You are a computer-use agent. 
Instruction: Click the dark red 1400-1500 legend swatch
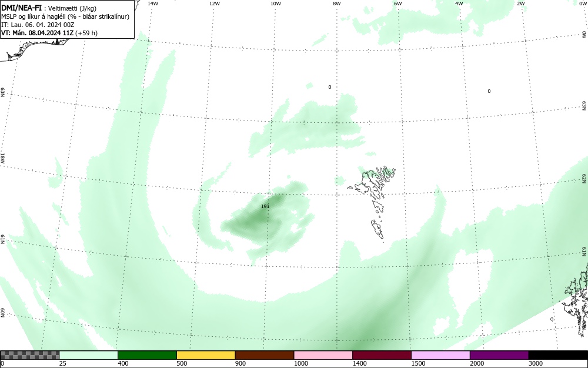click(382, 355)
